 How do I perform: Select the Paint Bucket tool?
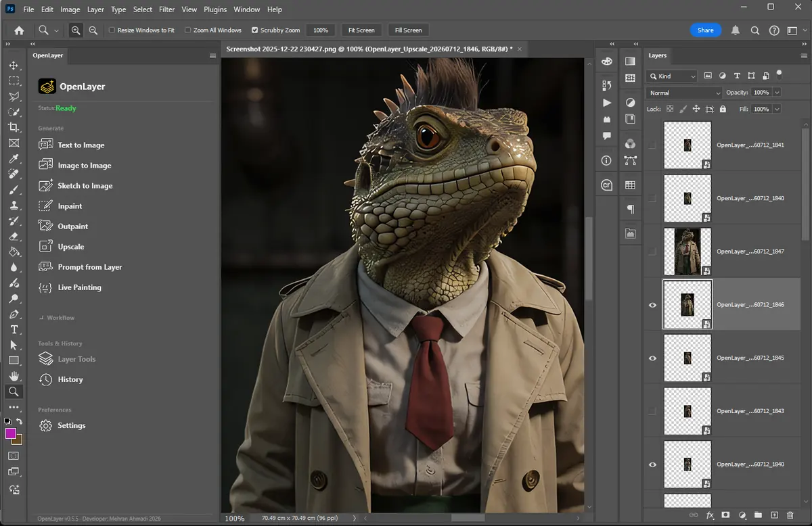(14, 252)
